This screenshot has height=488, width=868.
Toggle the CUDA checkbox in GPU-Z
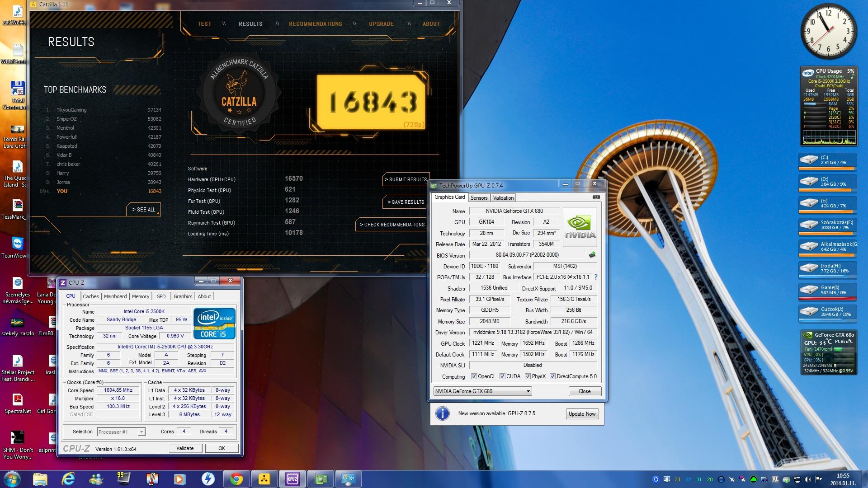coord(502,376)
